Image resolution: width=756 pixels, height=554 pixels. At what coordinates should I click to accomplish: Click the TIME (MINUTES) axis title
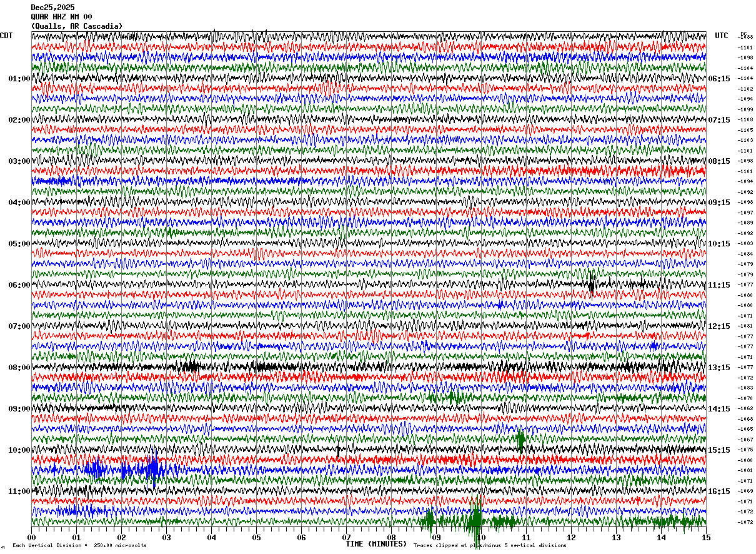pyautogui.click(x=376, y=543)
